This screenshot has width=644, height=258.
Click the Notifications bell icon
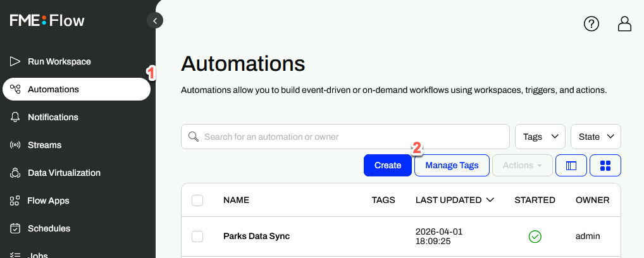coord(15,117)
